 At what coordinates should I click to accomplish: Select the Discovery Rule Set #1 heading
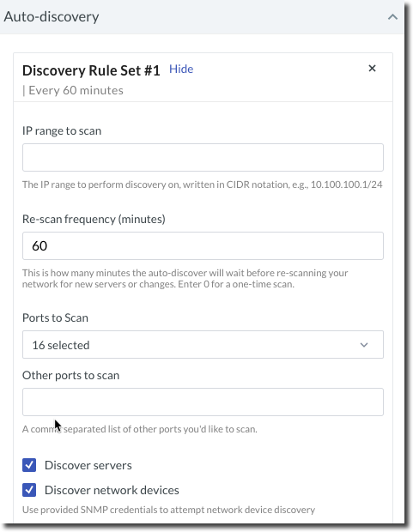(x=91, y=70)
